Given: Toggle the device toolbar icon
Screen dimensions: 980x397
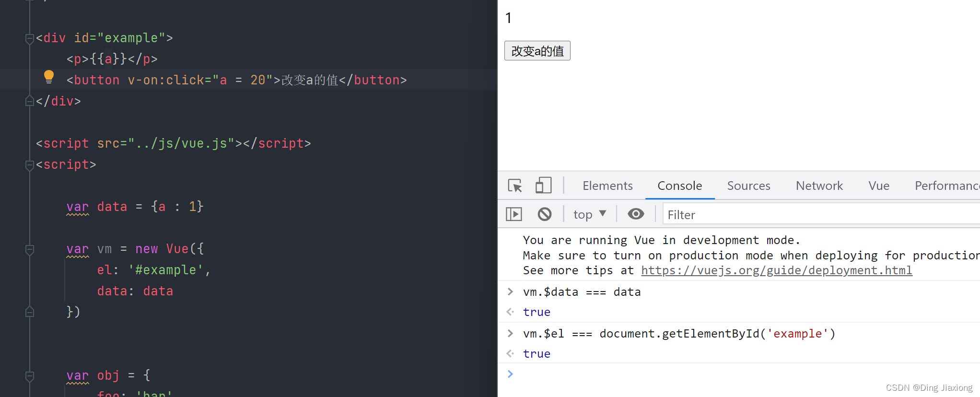Looking at the screenshot, I should click(x=543, y=186).
